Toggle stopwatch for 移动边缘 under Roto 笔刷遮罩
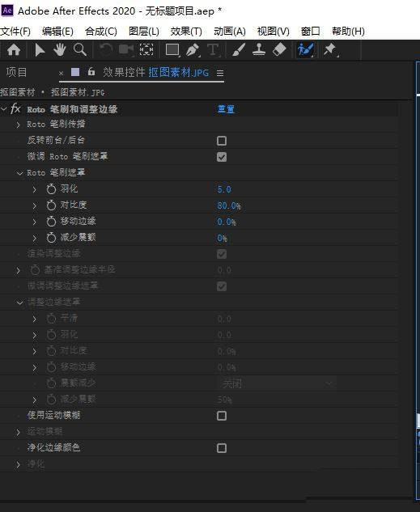Image resolution: width=420 pixels, height=512 pixels. coord(51,222)
